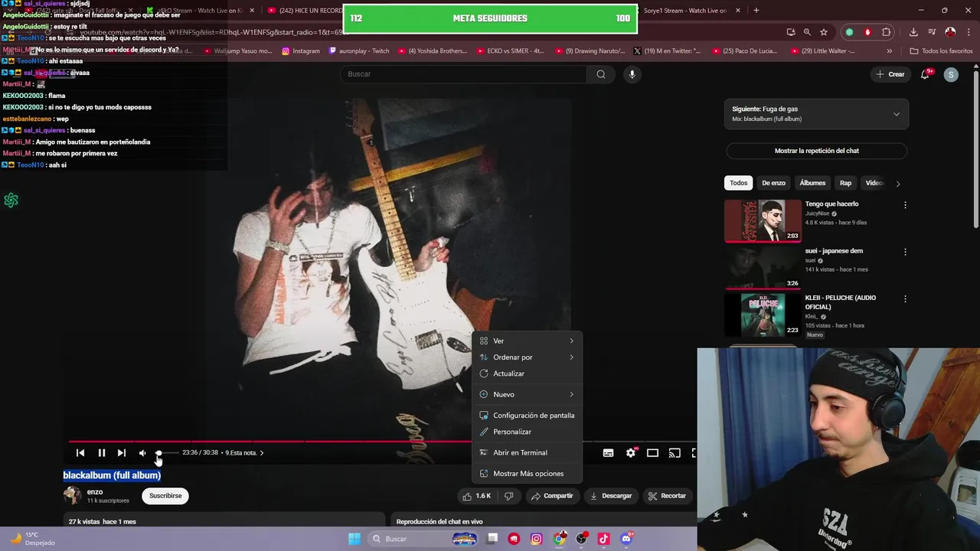Open YouTube notifications bell
Screen dimensions: 980x551
[x=926, y=74]
